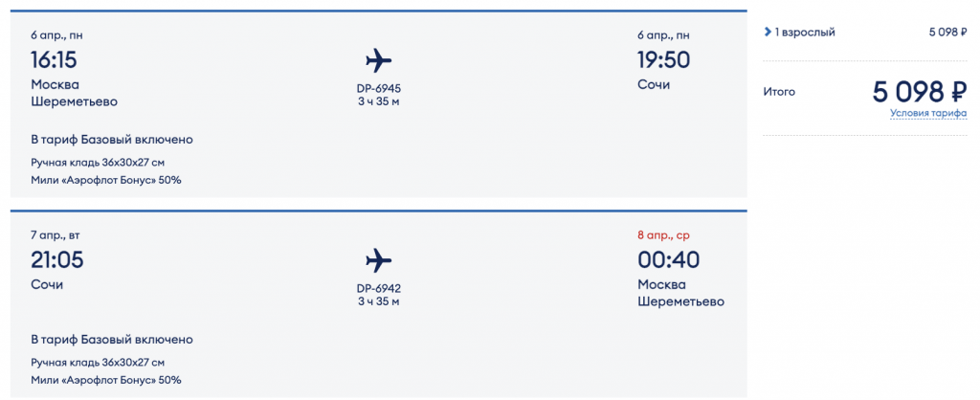Screen dimensions: 980x400
Task: Click the 00:40 arrival time in Москва
Action: [x=668, y=259]
